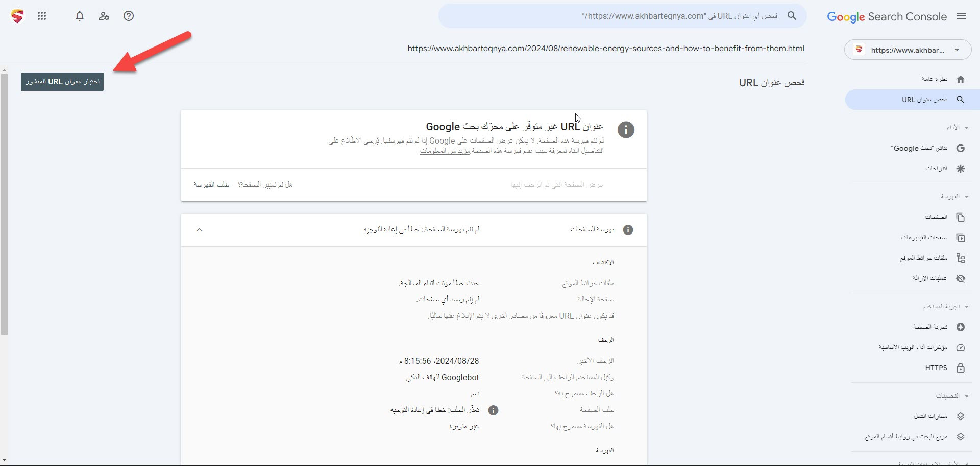Open عمليات الإزالة removals

tap(930, 278)
